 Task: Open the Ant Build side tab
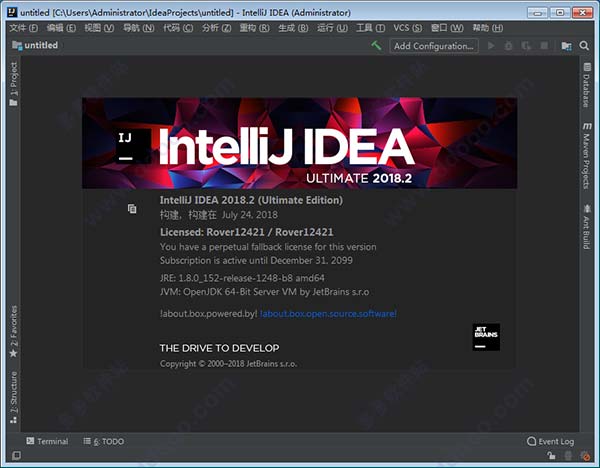[587, 227]
